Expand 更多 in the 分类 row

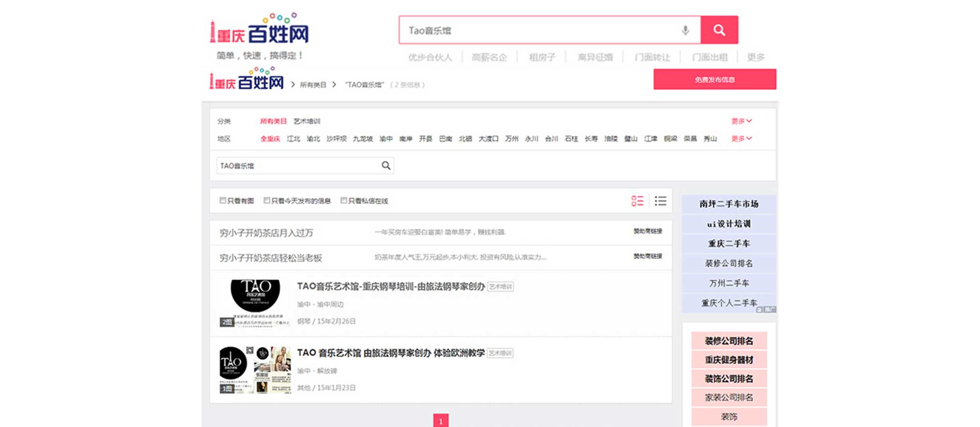pos(741,121)
